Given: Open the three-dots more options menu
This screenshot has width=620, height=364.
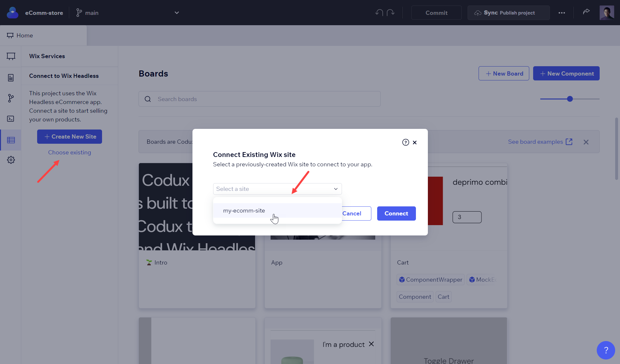Looking at the screenshot, I should [x=562, y=13].
